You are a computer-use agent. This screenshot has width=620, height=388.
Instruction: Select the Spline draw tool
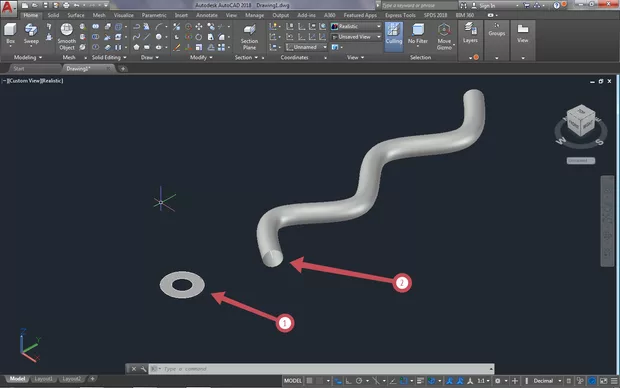coord(136,37)
